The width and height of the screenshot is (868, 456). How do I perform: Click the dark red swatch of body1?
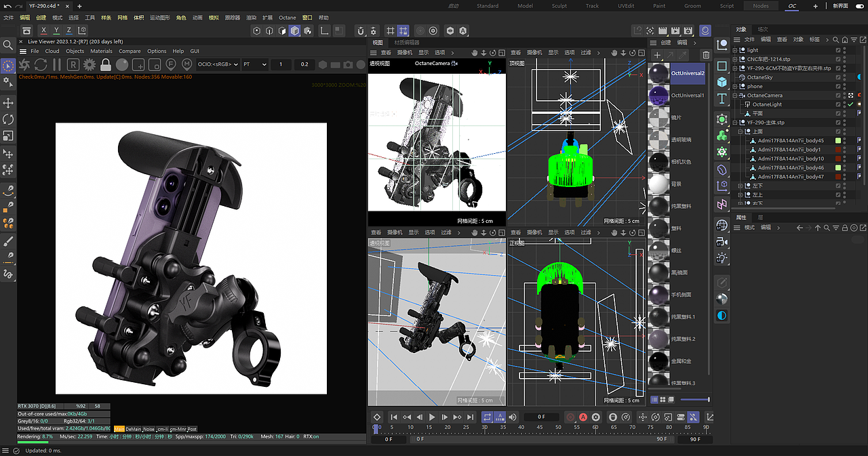click(838, 150)
